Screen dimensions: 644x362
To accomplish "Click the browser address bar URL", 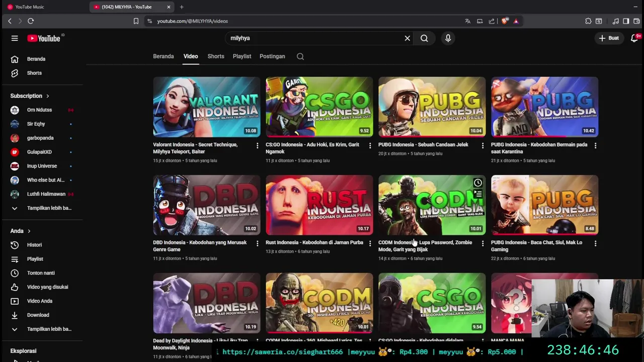I will tap(192, 21).
